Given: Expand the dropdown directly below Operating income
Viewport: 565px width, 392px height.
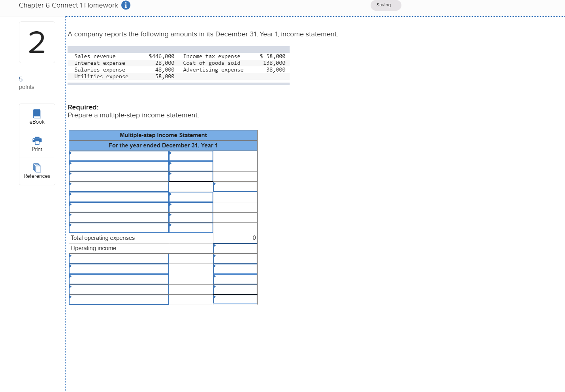Looking at the screenshot, I should click(119, 258).
